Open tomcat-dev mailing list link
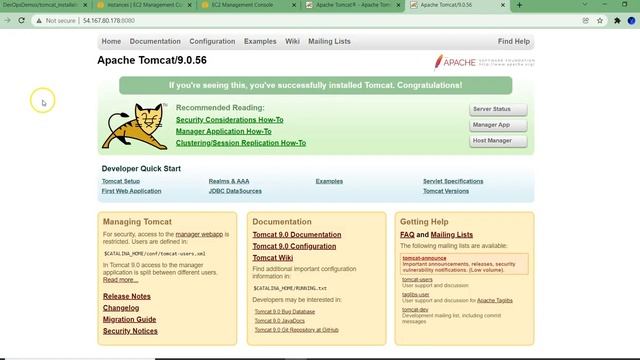 [x=415, y=309]
